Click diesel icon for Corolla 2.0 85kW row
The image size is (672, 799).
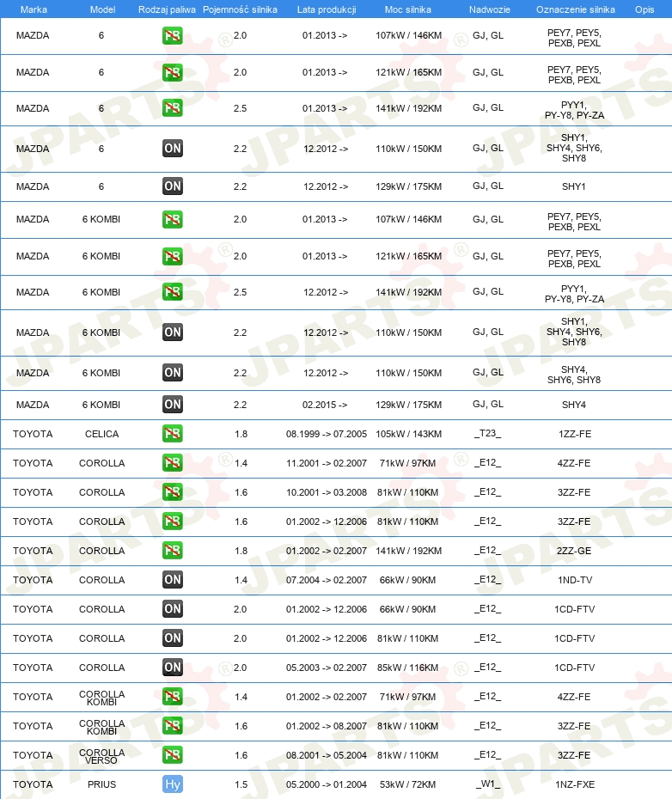pos(173,667)
